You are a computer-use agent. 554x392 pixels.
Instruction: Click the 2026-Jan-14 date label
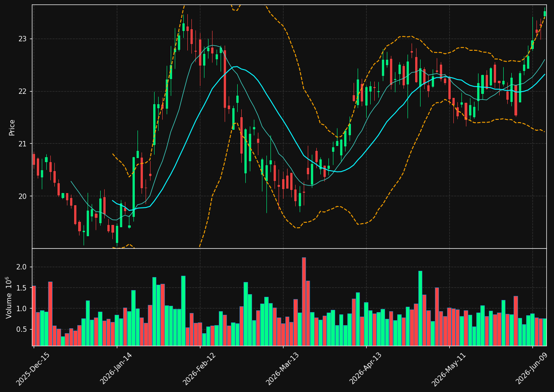[116, 368]
